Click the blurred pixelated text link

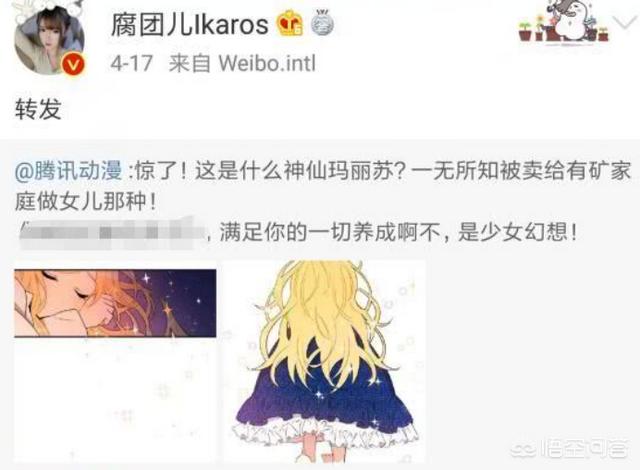[x=112, y=233]
